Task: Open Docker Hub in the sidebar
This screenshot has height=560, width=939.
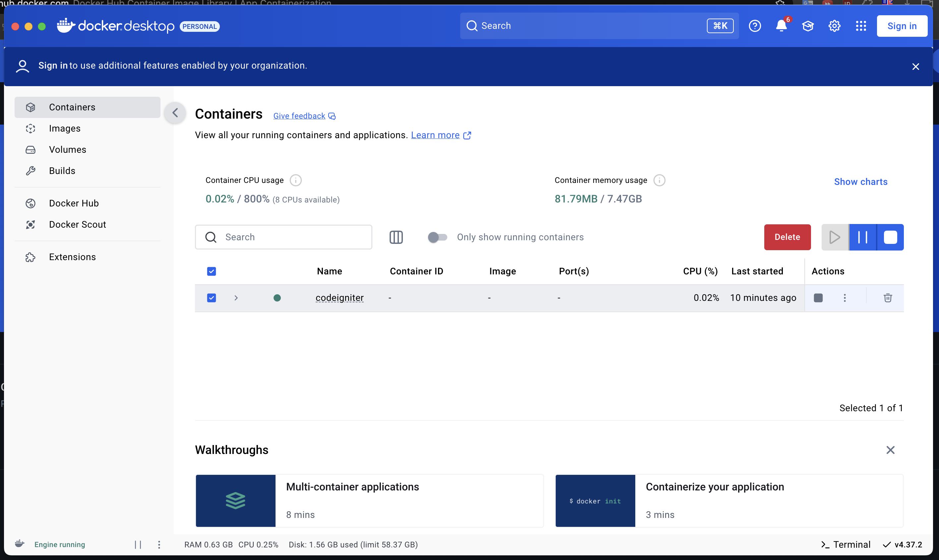Action: [x=87, y=203]
